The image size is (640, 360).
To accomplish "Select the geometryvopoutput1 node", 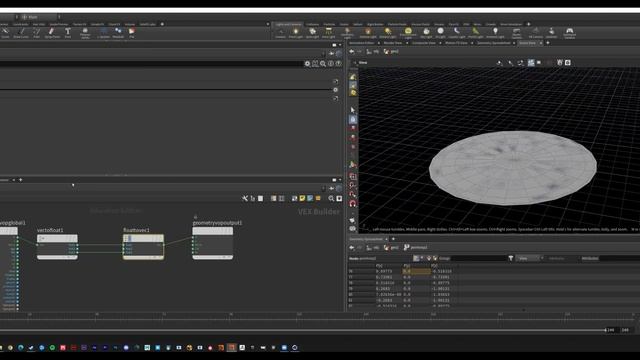I will click(213, 243).
